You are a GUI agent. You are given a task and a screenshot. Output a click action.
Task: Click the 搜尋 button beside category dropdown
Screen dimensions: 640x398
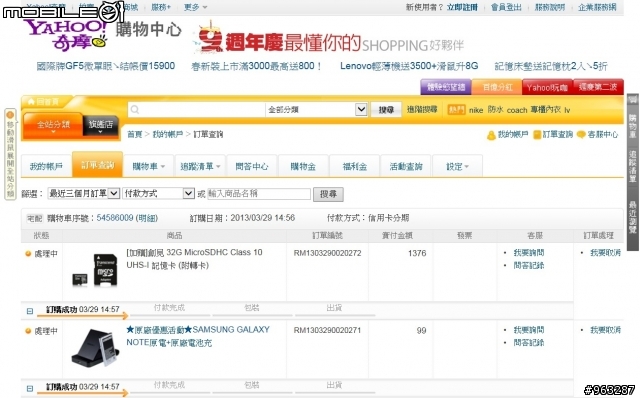click(386, 109)
